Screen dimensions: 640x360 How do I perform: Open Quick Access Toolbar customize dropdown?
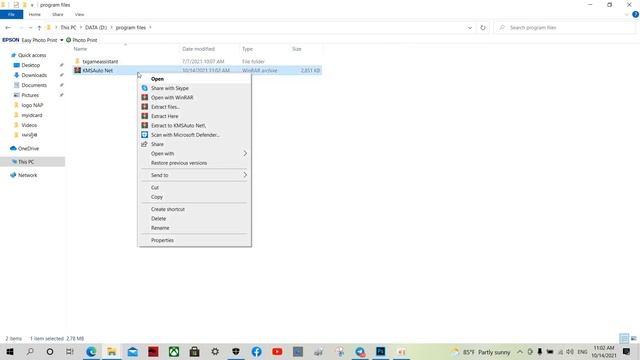[32, 5]
